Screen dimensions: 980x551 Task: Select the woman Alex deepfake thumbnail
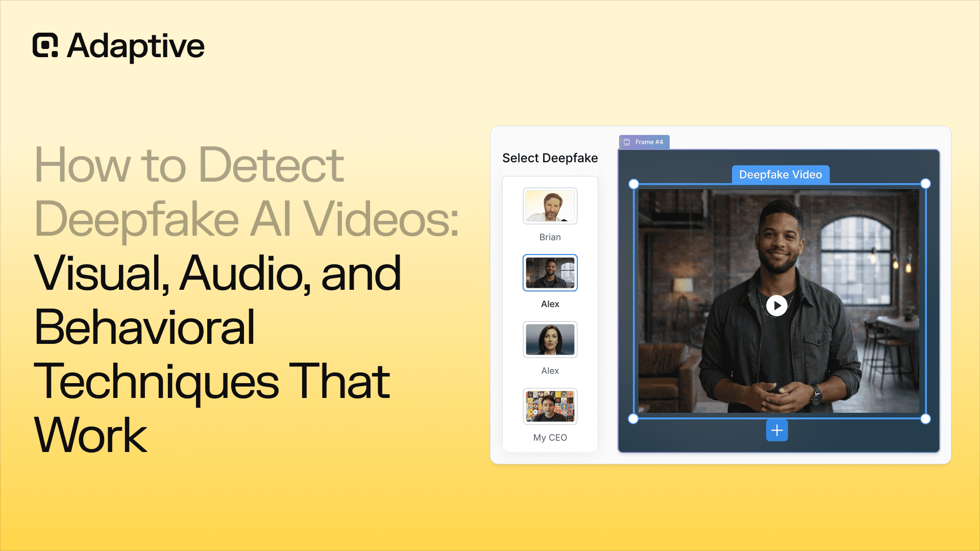coord(550,340)
